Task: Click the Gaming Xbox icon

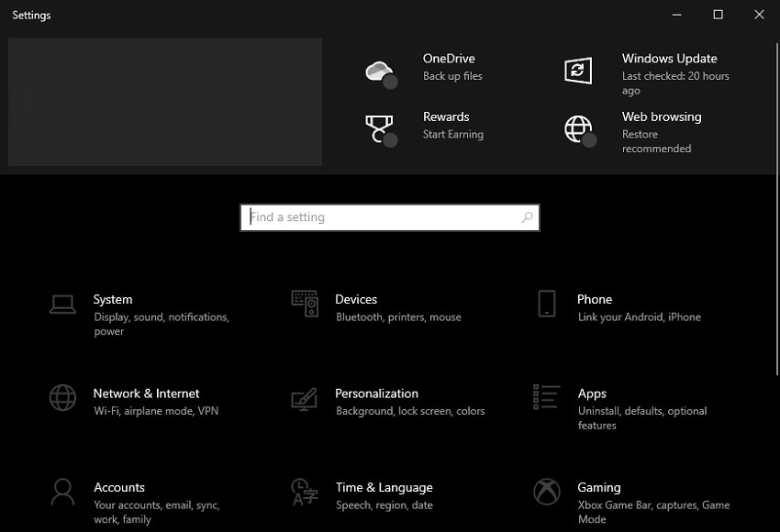Action: point(547,492)
